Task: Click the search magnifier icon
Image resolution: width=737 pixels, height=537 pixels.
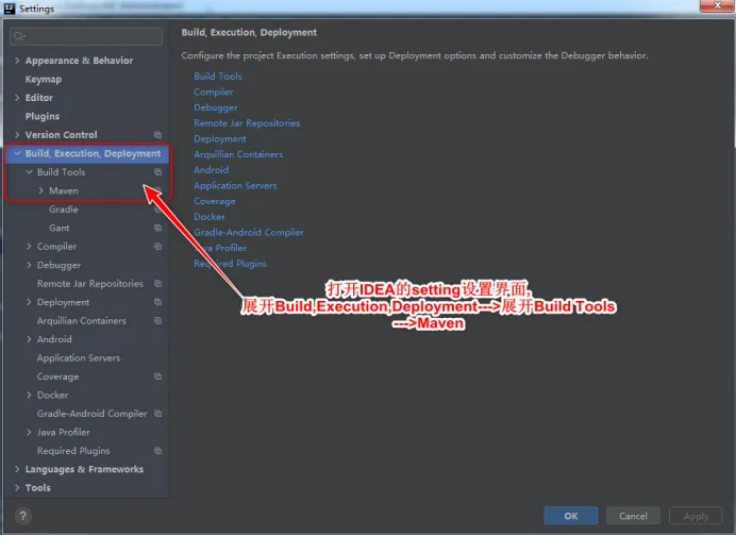Action: (x=19, y=36)
